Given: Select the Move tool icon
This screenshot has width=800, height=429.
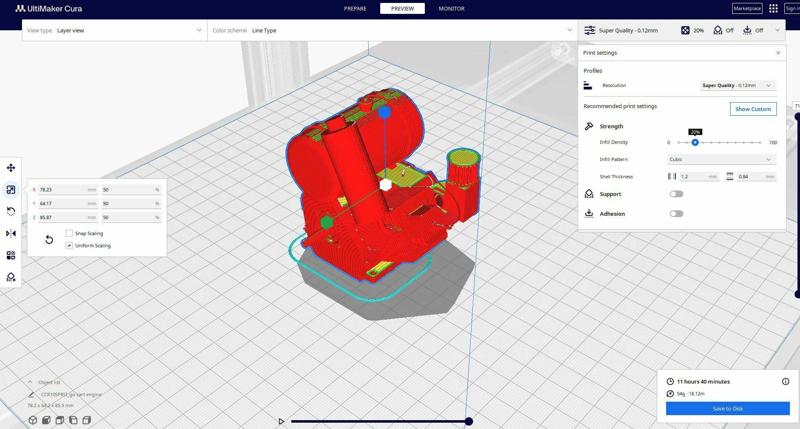Looking at the screenshot, I should click(11, 168).
